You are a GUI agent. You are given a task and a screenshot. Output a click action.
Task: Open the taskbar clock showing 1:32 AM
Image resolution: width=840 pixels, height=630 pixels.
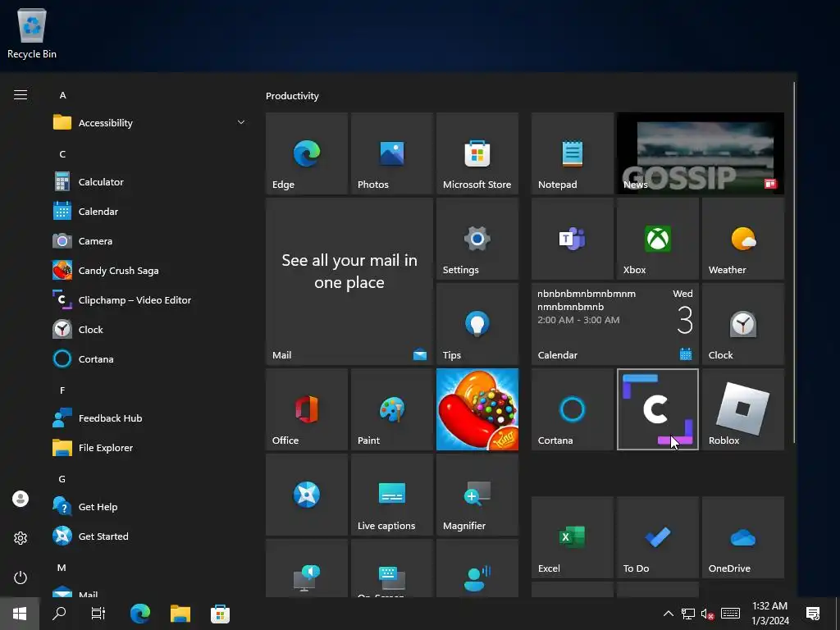(x=769, y=614)
